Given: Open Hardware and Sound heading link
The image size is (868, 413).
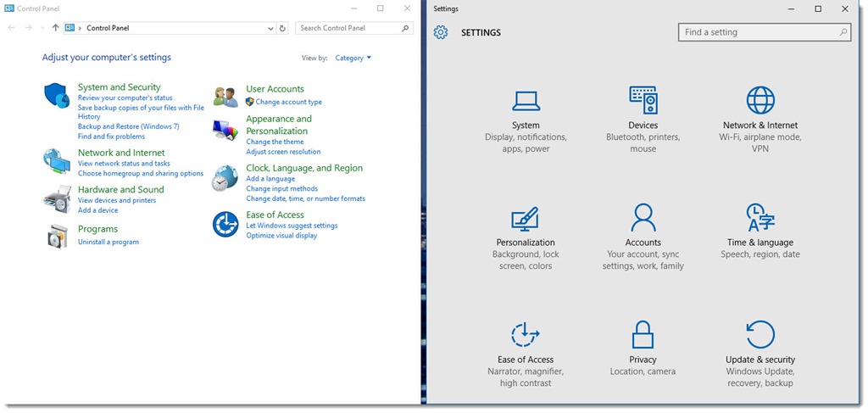Looking at the screenshot, I should click(120, 189).
